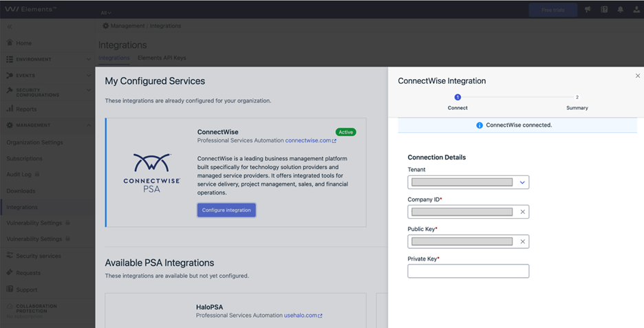Open Subscriptions page
This screenshot has width=644, height=328.
[x=24, y=158]
